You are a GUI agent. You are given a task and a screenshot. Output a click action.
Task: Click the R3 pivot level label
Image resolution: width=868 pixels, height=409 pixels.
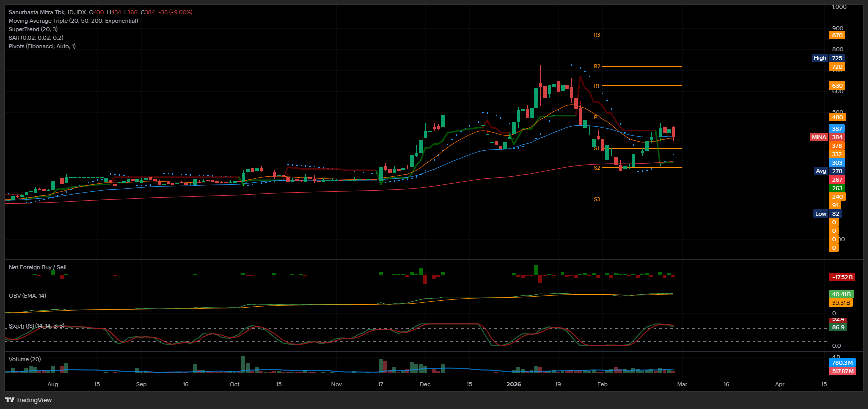597,35
